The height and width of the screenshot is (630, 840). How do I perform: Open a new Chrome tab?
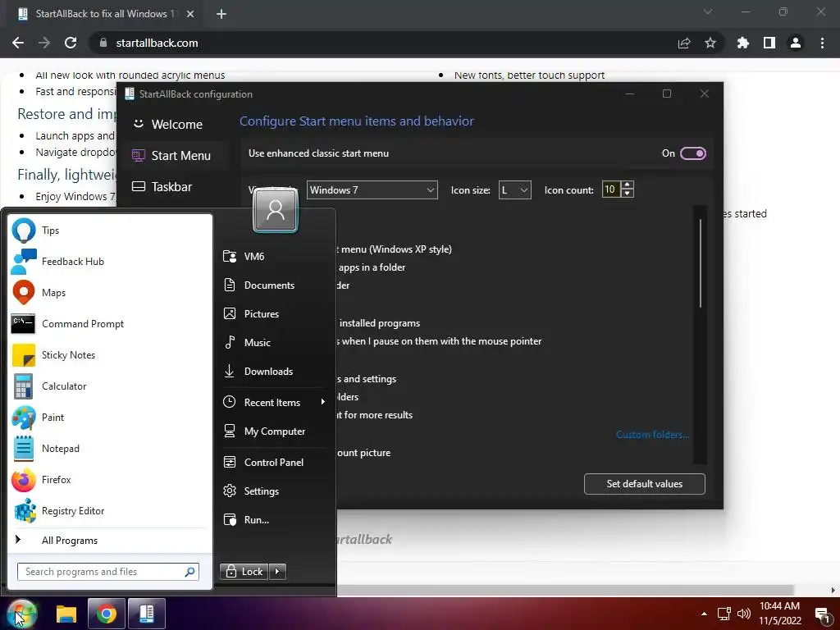point(221,14)
